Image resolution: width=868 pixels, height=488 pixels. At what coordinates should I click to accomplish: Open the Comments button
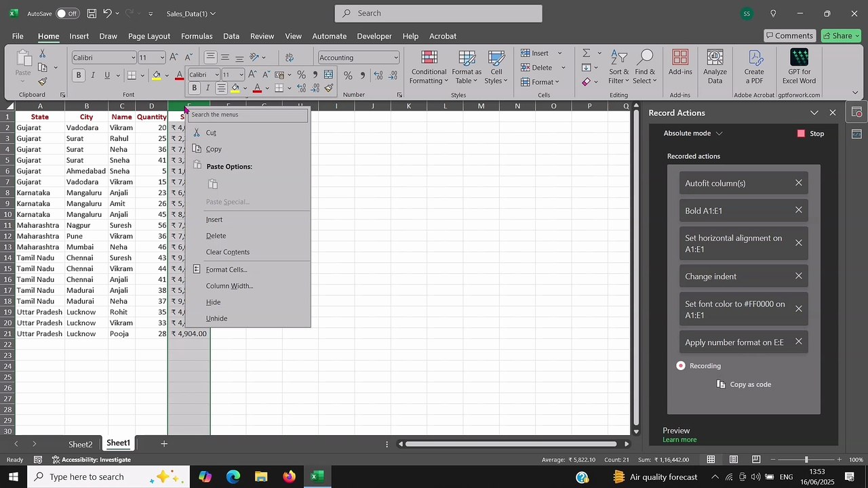pyautogui.click(x=789, y=36)
